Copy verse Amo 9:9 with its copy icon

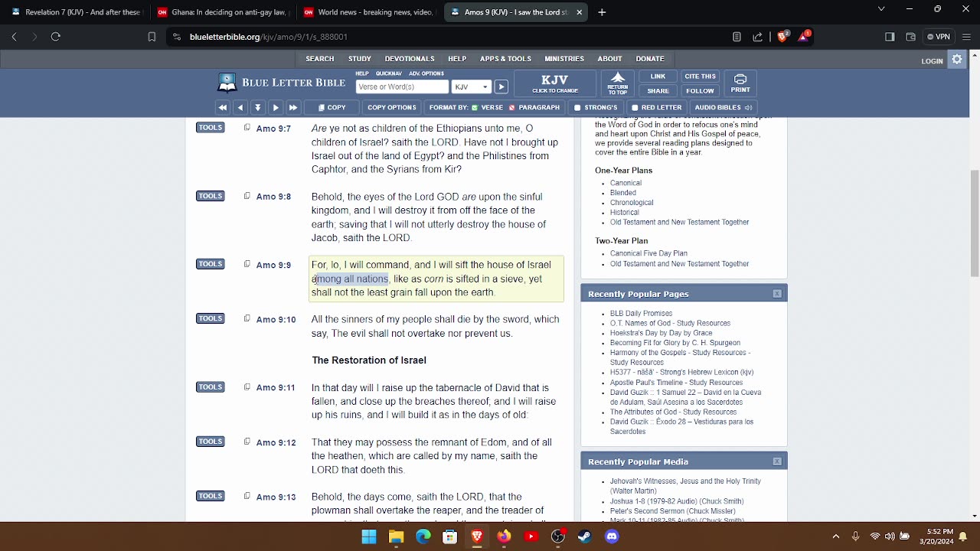pyautogui.click(x=247, y=264)
